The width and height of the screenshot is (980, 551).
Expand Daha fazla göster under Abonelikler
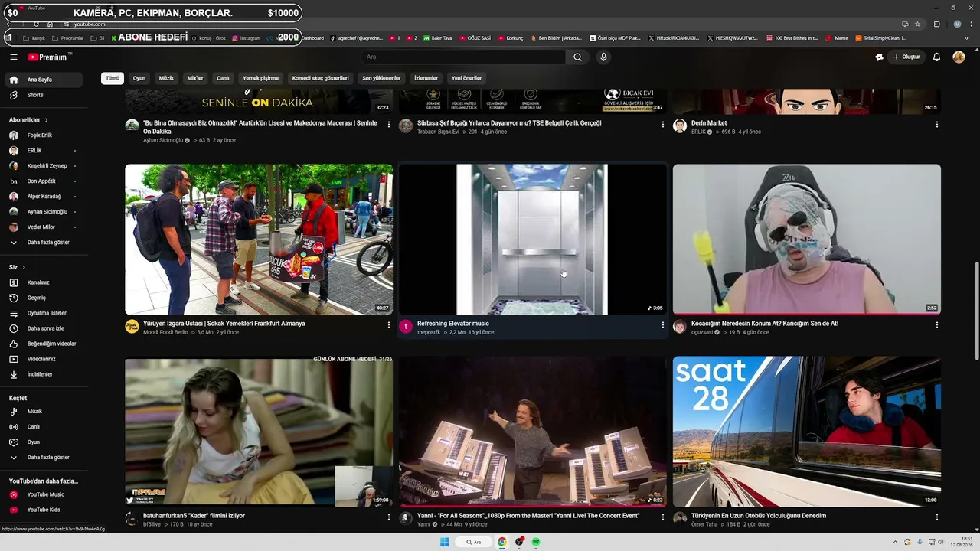point(44,243)
